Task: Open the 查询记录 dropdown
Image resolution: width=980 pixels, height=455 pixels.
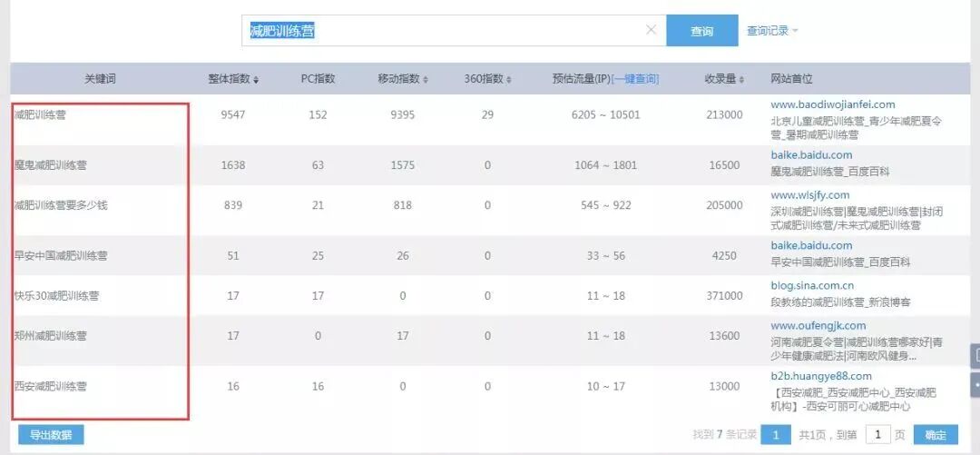Action: (x=772, y=31)
